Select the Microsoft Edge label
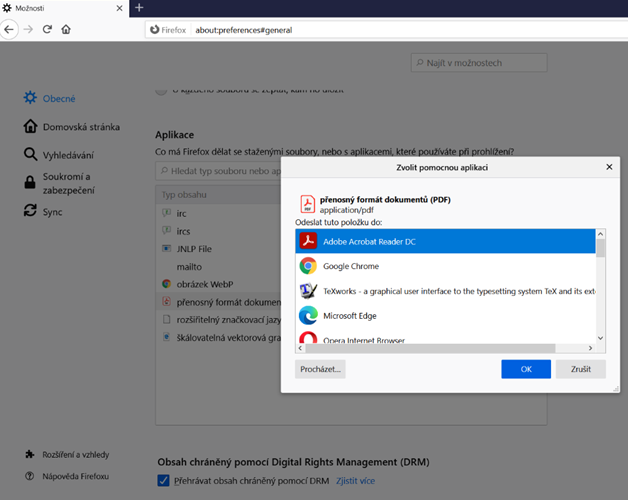 click(x=350, y=316)
